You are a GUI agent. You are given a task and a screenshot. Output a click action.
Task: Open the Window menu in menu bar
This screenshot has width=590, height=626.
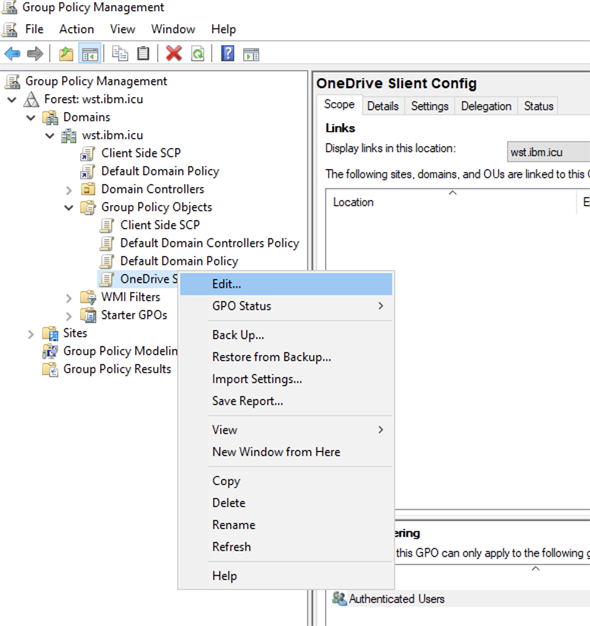click(173, 29)
